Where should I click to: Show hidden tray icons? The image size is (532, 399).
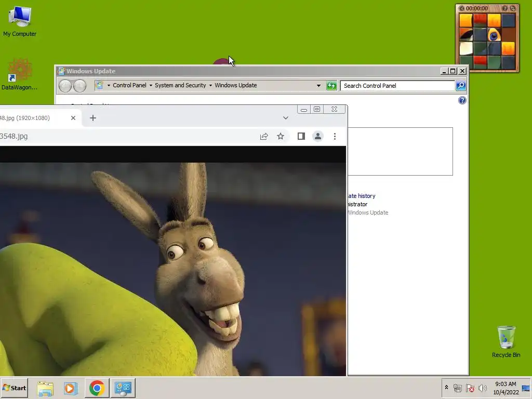[x=446, y=387]
